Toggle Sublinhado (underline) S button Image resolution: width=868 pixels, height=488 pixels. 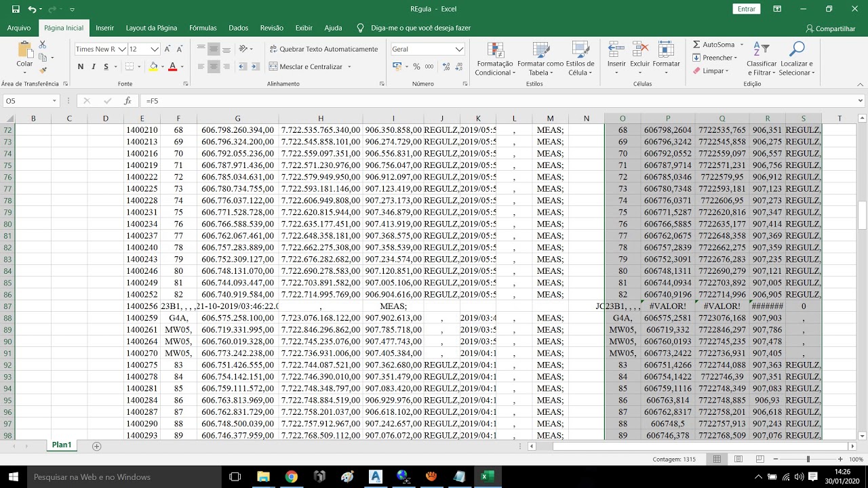pos(106,66)
